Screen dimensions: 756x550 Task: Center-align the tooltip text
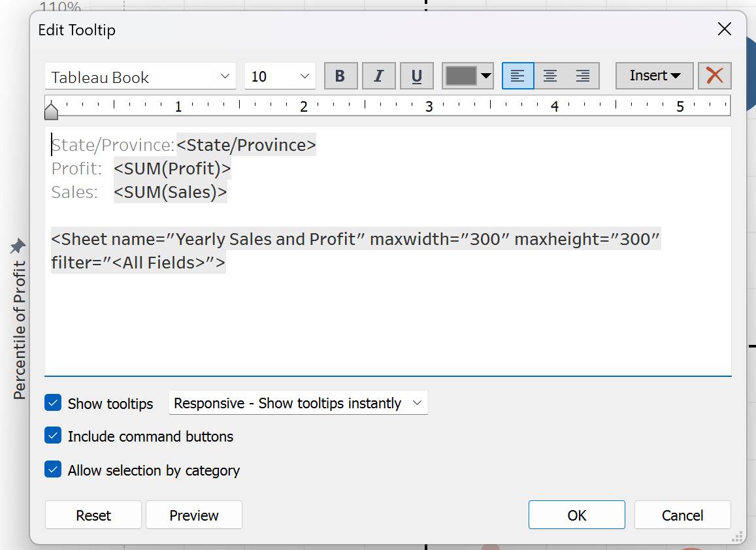[x=550, y=76]
